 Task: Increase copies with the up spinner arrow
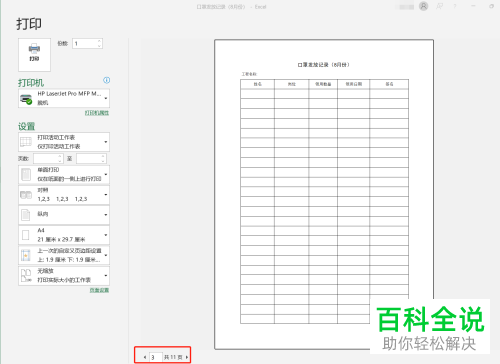tap(99, 41)
